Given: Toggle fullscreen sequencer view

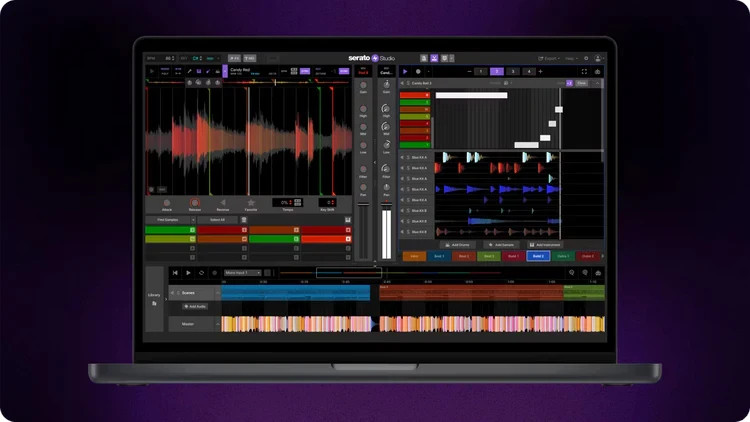Looking at the screenshot, I should click(584, 71).
